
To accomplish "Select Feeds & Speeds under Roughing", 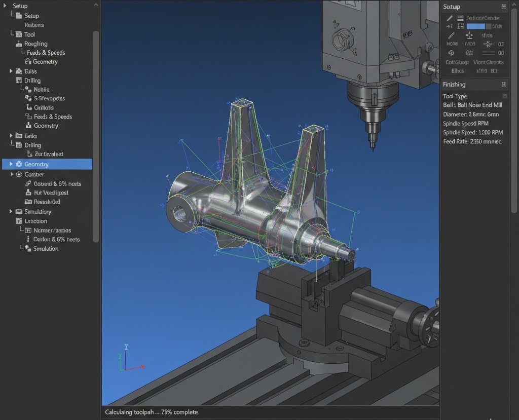I will [46, 53].
